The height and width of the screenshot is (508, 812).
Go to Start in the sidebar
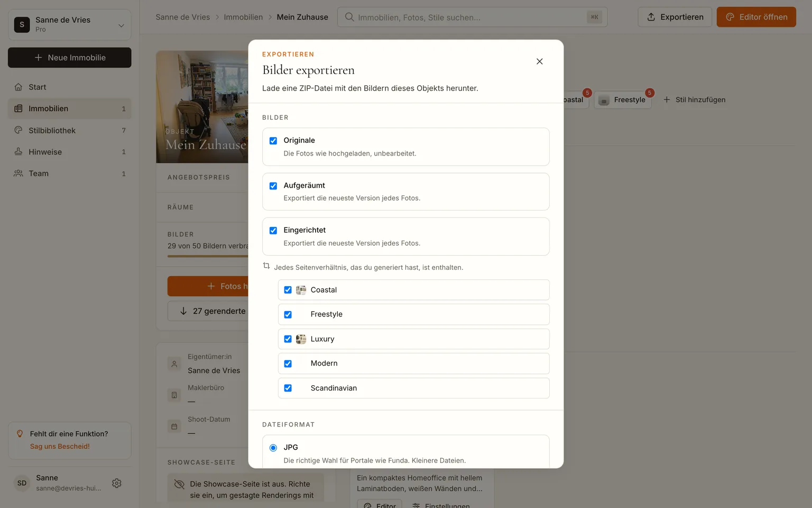point(70,87)
